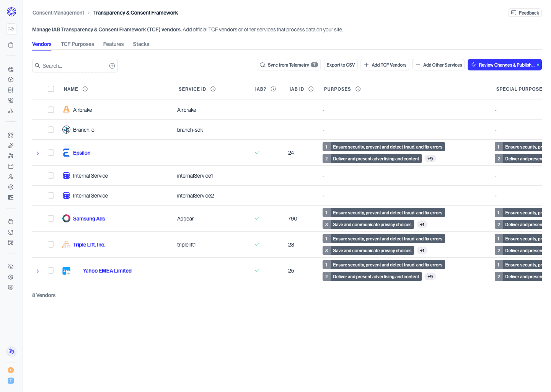Screen dimensions: 551x392
Task: Open the clipboard icon in sidebar
Action: (x=11, y=45)
